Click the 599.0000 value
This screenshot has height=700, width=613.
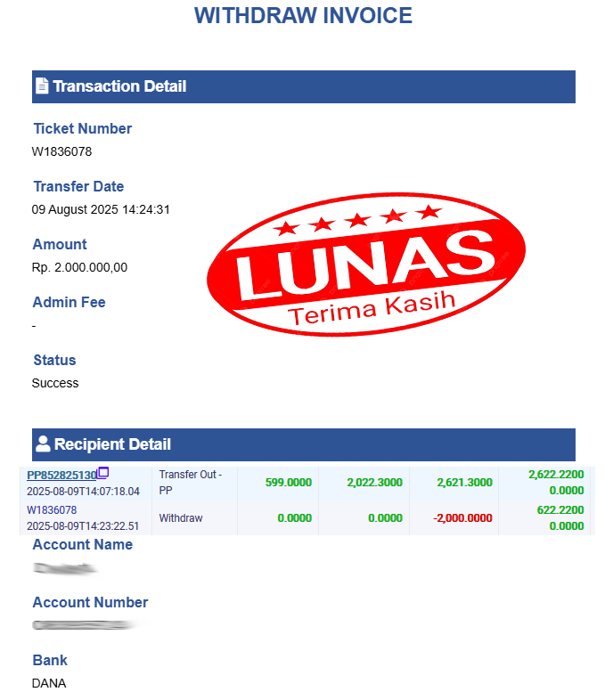288,482
